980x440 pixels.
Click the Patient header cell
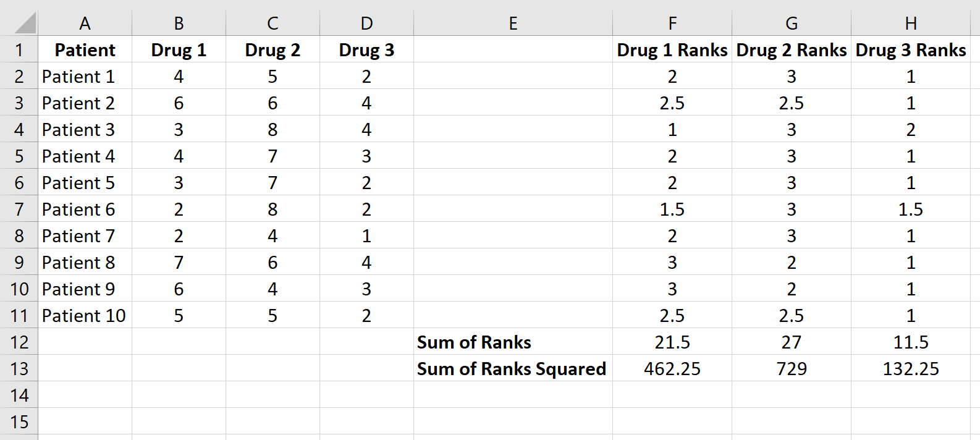click(x=85, y=50)
